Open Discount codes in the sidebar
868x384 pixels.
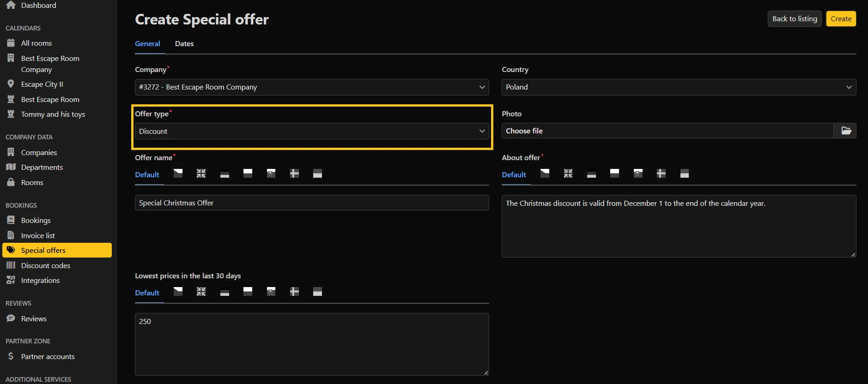click(45, 265)
